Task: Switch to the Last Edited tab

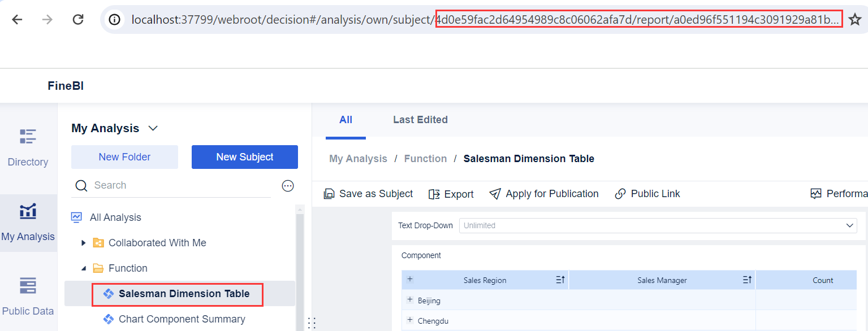Action: (x=420, y=120)
